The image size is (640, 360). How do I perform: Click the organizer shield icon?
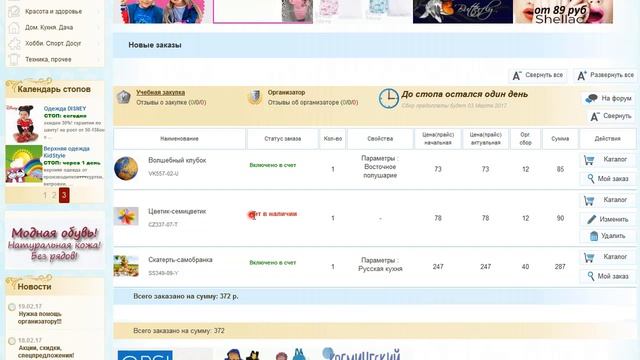click(255, 97)
